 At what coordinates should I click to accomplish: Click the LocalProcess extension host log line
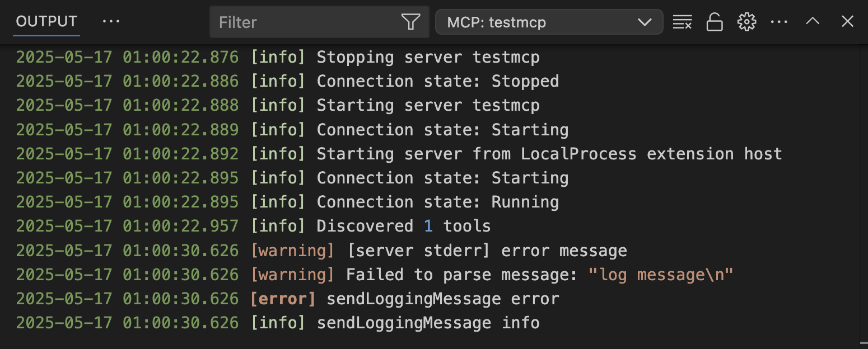tap(399, 154)
